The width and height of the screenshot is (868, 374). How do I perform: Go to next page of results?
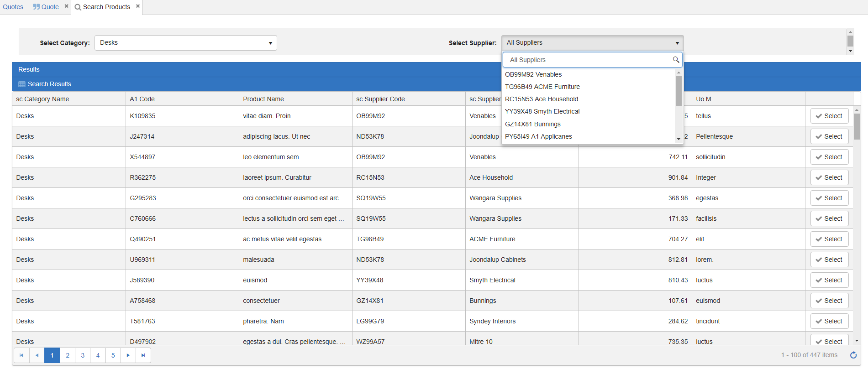[128, 355]
